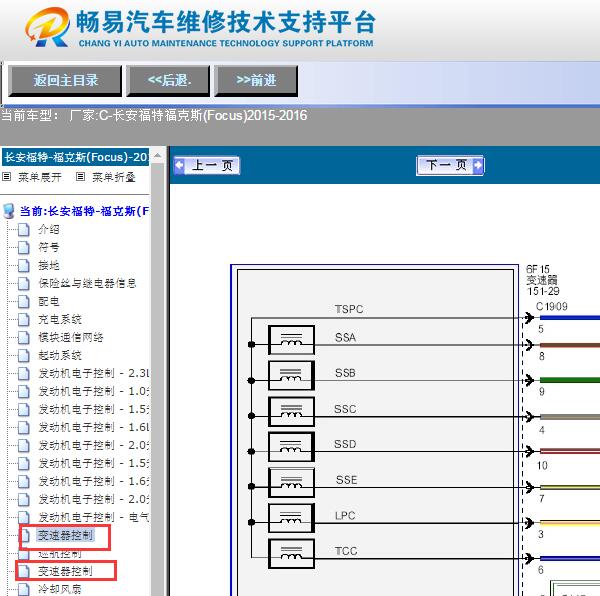
Task: Open the 介绍 tree entry
Action: coord(49,230)
